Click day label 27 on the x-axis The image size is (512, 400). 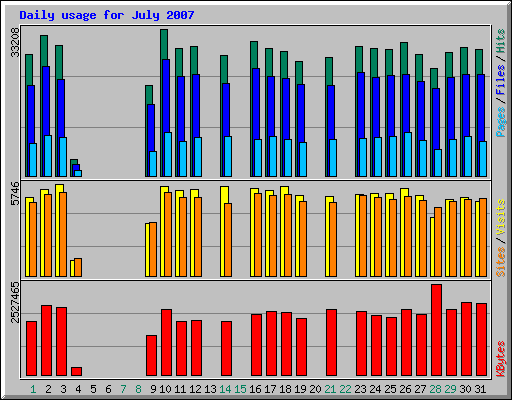click(x=420, y=389)
